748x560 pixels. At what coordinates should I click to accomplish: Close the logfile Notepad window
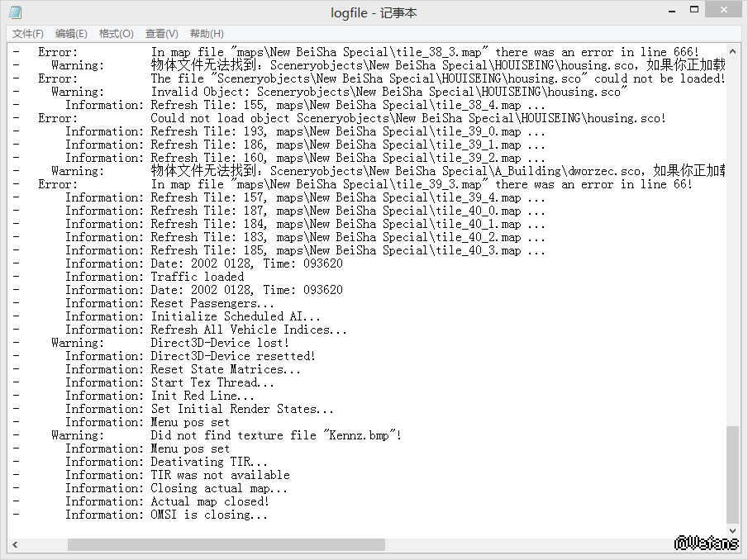[x=724, y=10]
